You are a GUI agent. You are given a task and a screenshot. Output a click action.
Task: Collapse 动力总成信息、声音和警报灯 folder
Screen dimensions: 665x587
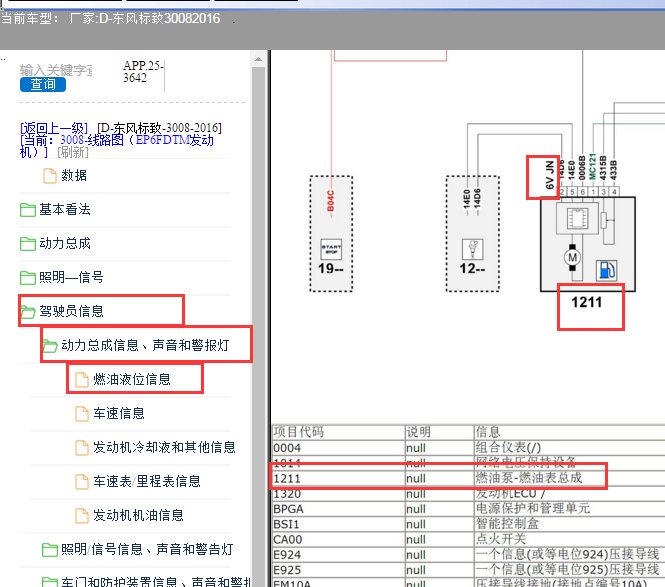(145, 345)
